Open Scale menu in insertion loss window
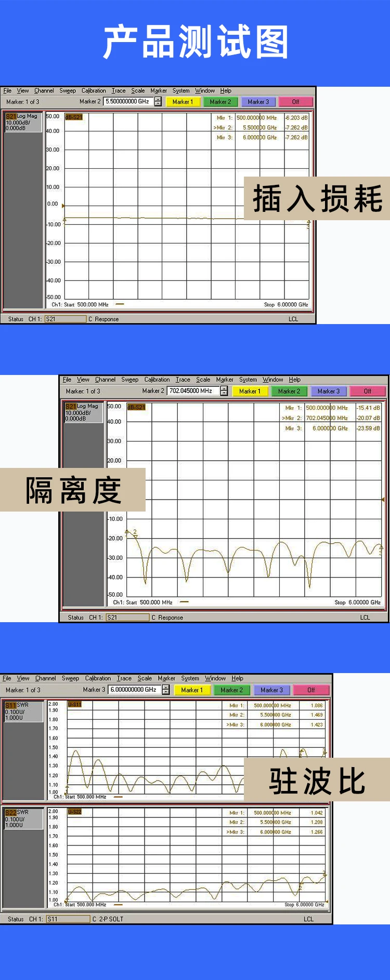The height and width of the screenshot is (980, 390). tap(138, 90)
